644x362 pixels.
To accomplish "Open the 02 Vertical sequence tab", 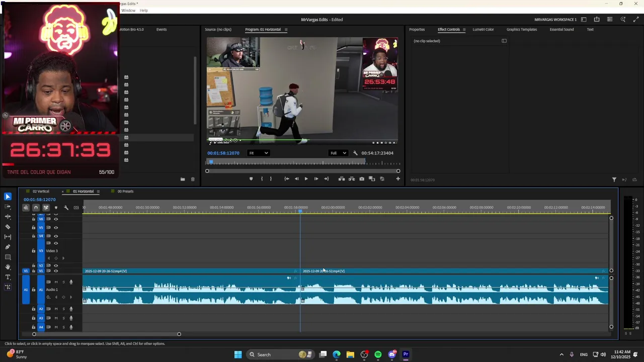I will pos(41,192).
